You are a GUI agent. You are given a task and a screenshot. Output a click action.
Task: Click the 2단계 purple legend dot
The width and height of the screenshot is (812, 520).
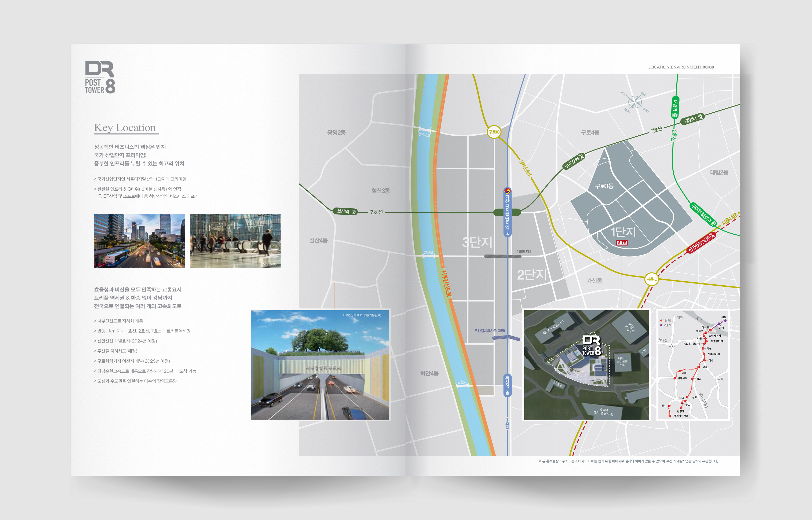click(x=661, y=325)
